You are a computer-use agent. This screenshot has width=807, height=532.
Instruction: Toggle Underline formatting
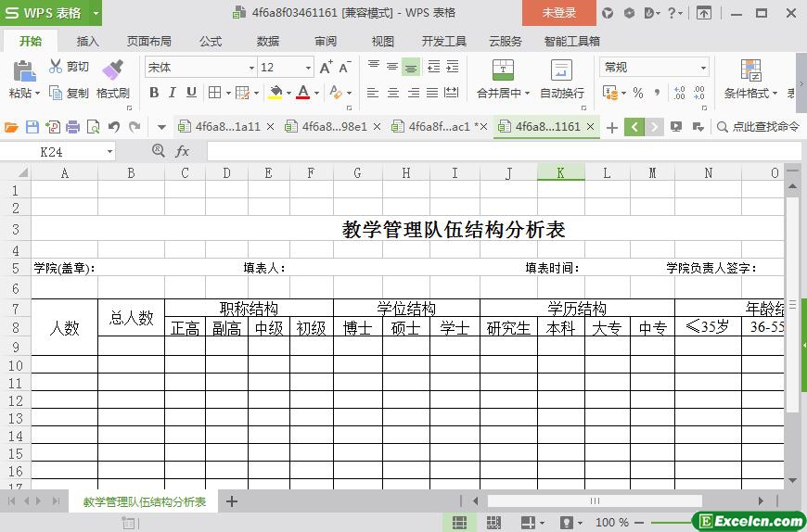tap(191, 93)
